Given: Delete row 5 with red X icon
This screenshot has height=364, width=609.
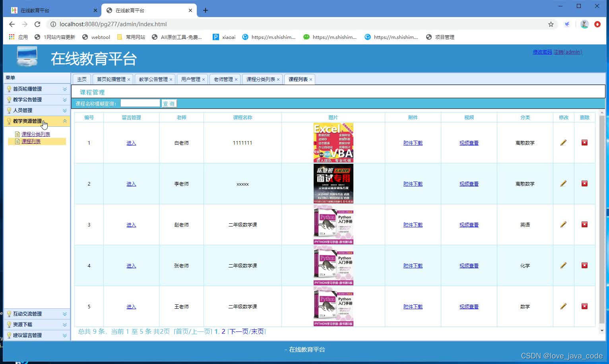Looking at the screenshot, I should (x=584, y=306).
